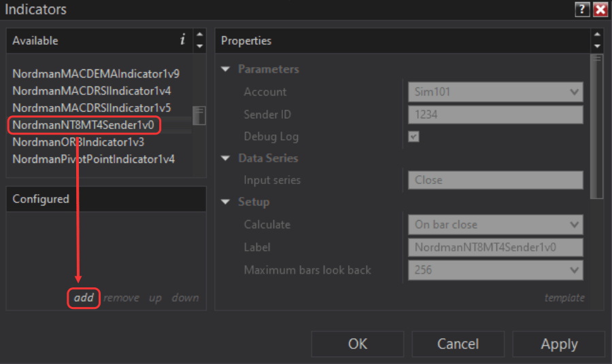Click the Properties panel down arrow
The width and height of the screenshot is (612, 364).
pos(597,46)
